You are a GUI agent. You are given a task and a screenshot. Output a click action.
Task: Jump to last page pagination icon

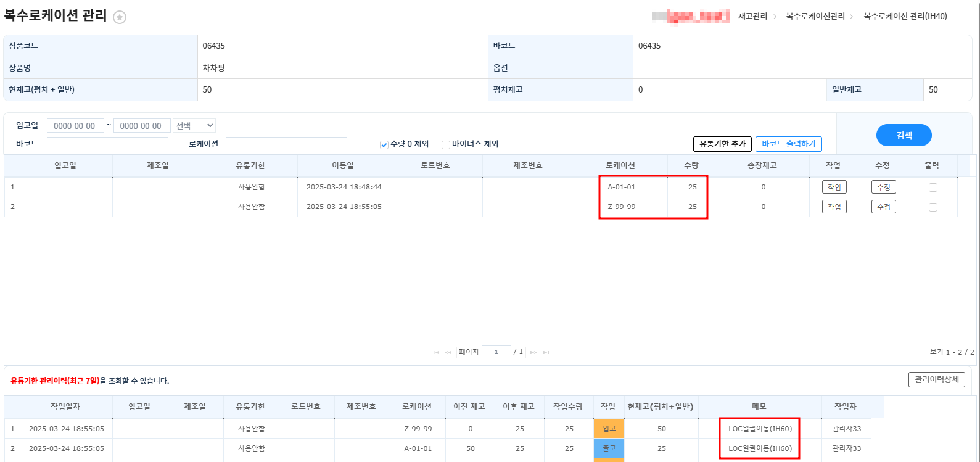point(546,352)
